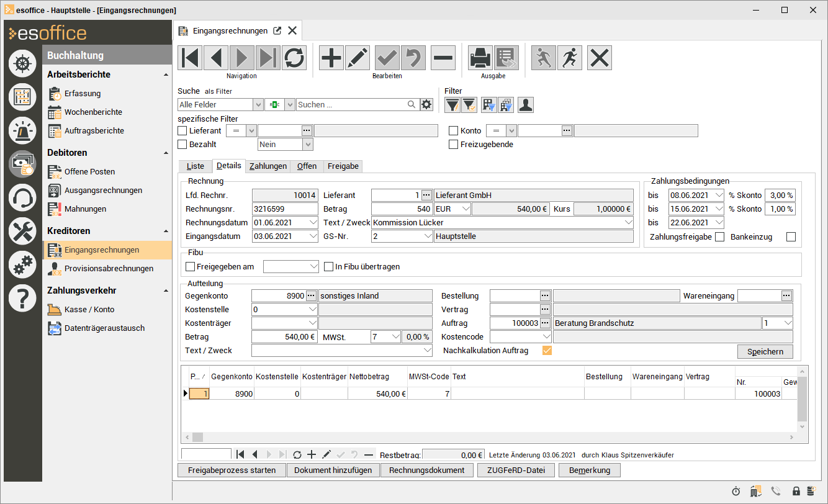This screenshot has height=504, width=828.
Task: Open the Mahnungen menu item
Action: coord(85,209)
